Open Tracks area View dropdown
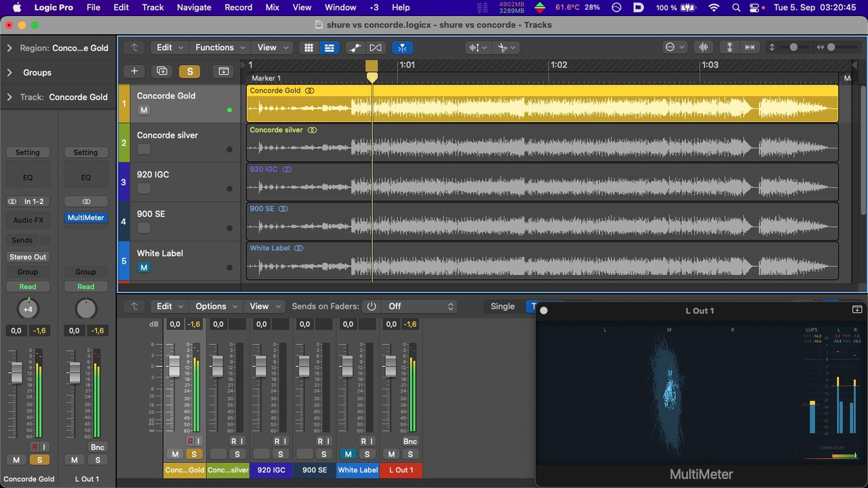The width and height of the screenshot is (868, 488). [272, 47]
